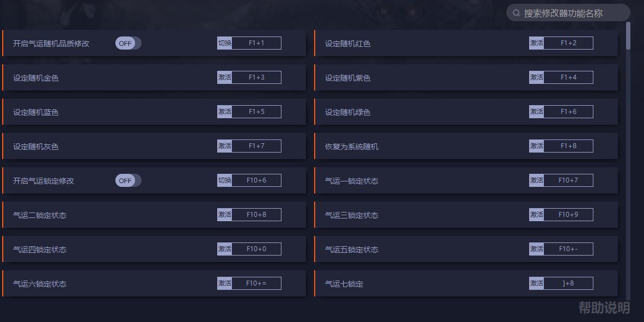Click 切换 button for F1+1 hotkey
The image size is (644, 322).
click(225, 43)
